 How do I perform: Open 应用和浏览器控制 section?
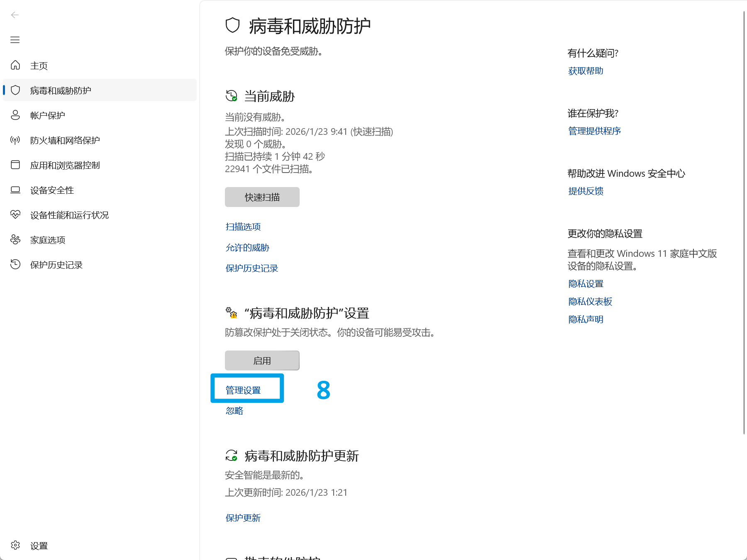point(100,165)
